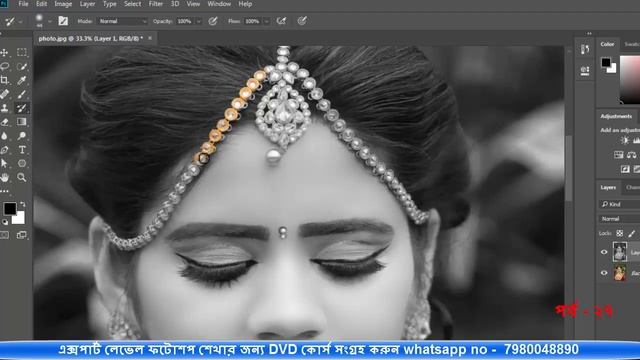The height and width of the screenshot is (360, 640).
Task: Open the Help menu
Action: (x=245, y=4)
